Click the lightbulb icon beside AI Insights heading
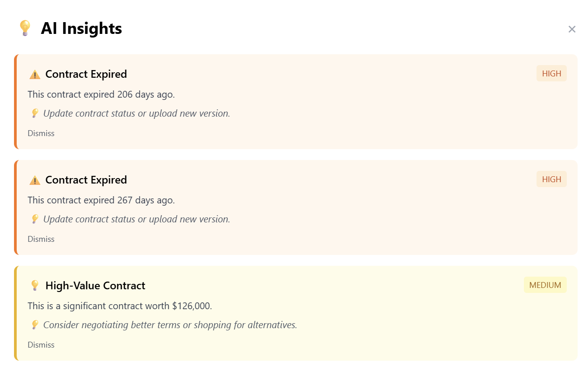The height and width of the screenshot is (372, 588). click(x=25, y=28)
